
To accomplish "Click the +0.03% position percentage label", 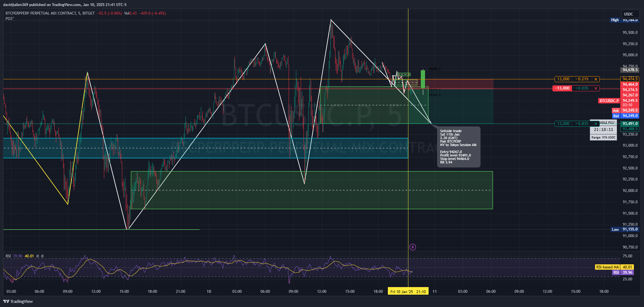I will 582,88.
